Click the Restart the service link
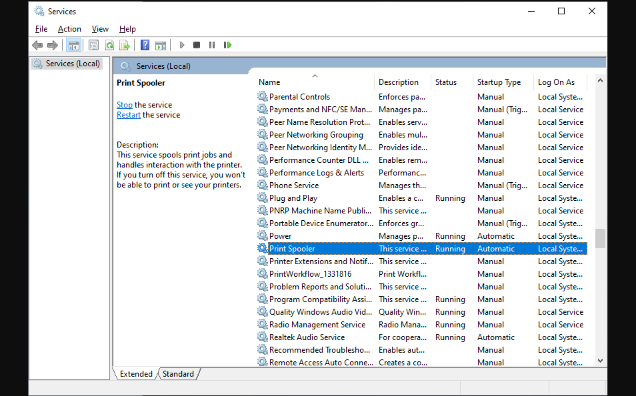Screen dimensions: 636x396 click(x=129, y=115)
